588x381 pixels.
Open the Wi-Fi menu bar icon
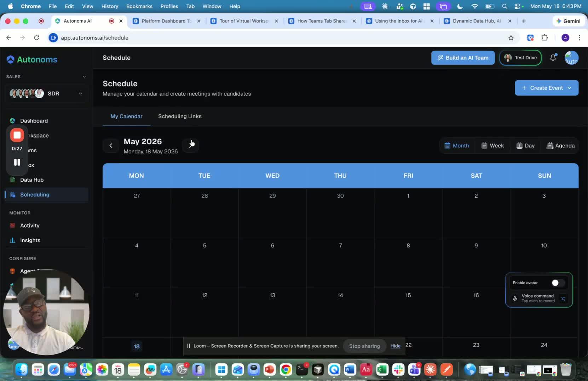coord(475,6)
